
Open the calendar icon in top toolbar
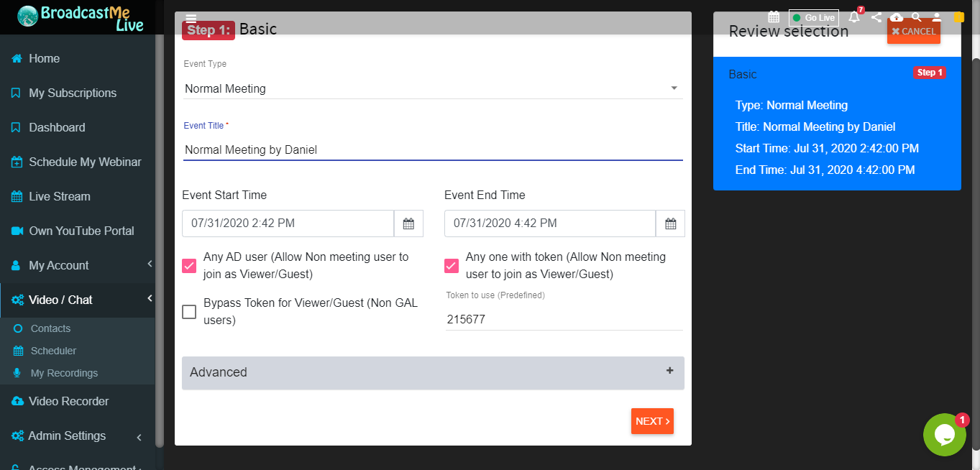click(774, 17)
